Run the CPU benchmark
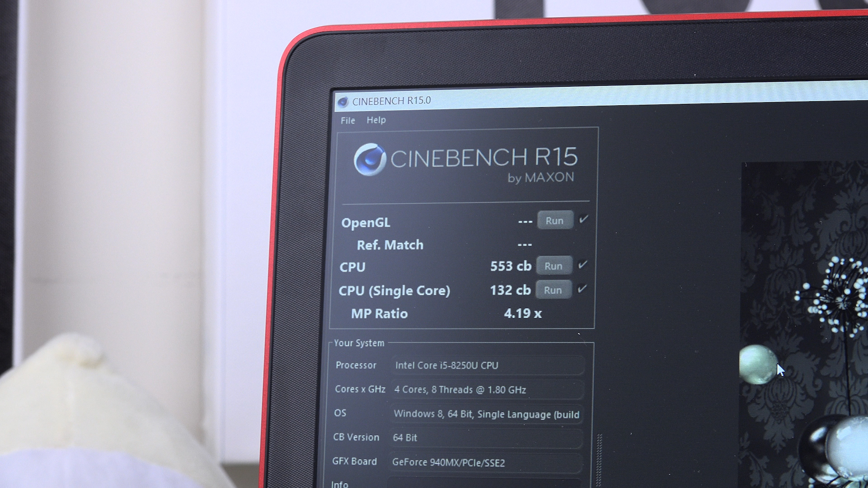Screen dimensions: 868x488 click(554, 266)
